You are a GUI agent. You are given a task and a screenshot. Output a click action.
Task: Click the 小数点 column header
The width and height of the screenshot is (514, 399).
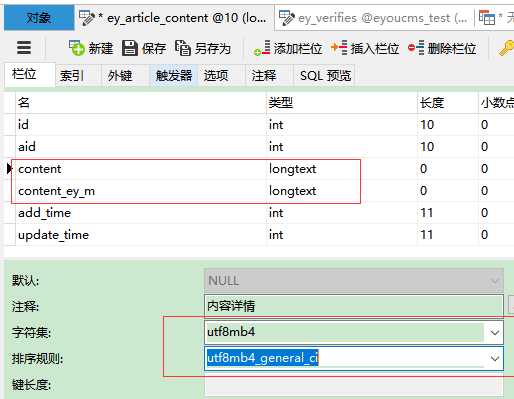pyautogui.click(x=496, y=103)
